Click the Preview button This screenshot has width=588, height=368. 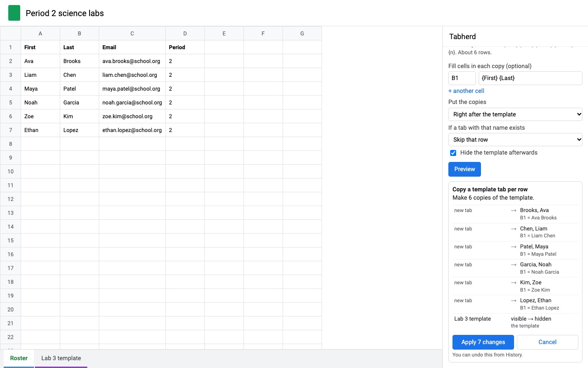pos(464,169)
